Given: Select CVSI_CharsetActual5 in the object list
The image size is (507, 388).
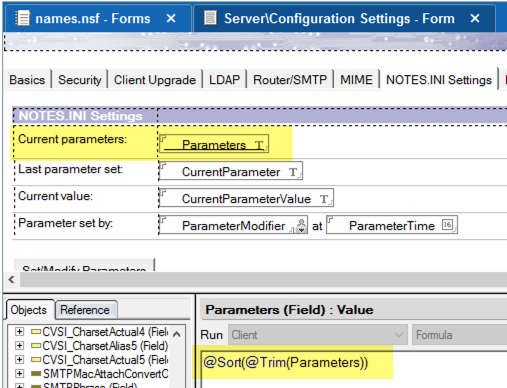Looking at the screenshot, I should tap(105, 360).
